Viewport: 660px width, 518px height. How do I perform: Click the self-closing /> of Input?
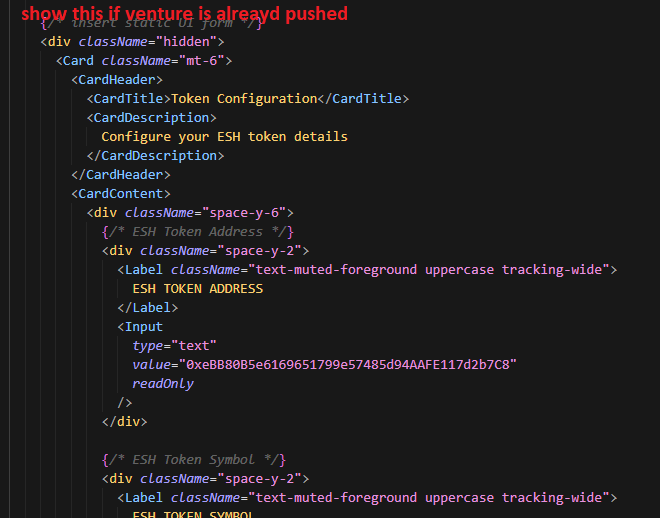[124, 403]
